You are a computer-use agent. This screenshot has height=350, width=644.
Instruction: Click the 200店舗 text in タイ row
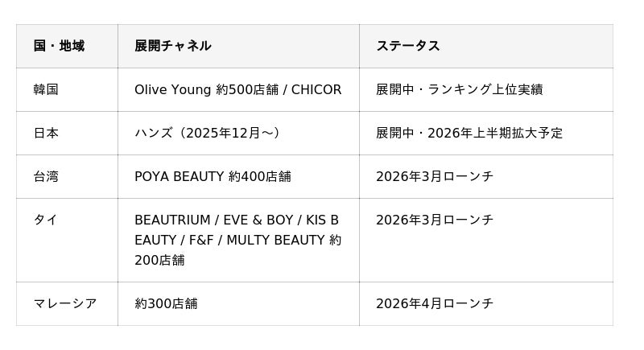(x=159, y=260)
